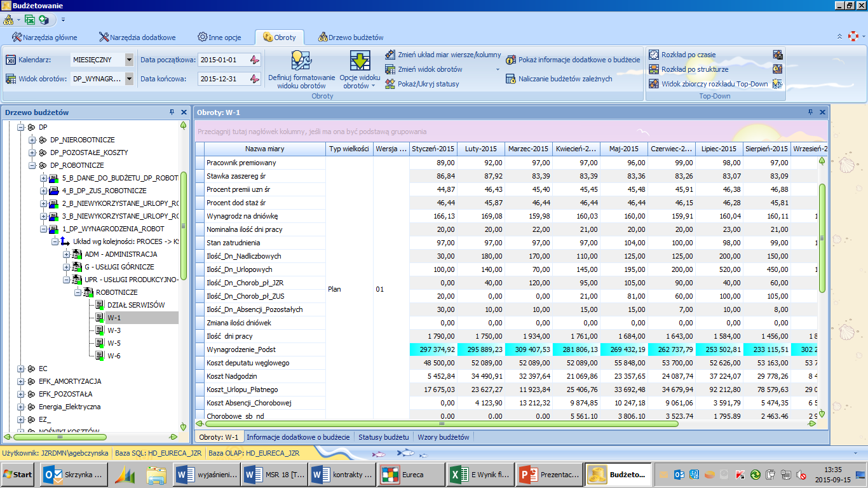Select W-3 in the budget tree
The width and height of the screenshot is (868, 488).
(114, 330)
